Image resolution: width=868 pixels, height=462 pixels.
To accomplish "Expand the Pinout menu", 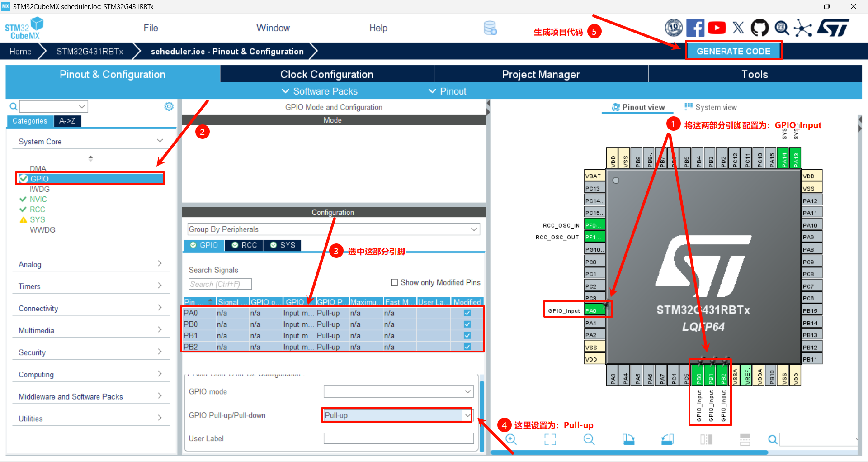I will click(448, 91).
